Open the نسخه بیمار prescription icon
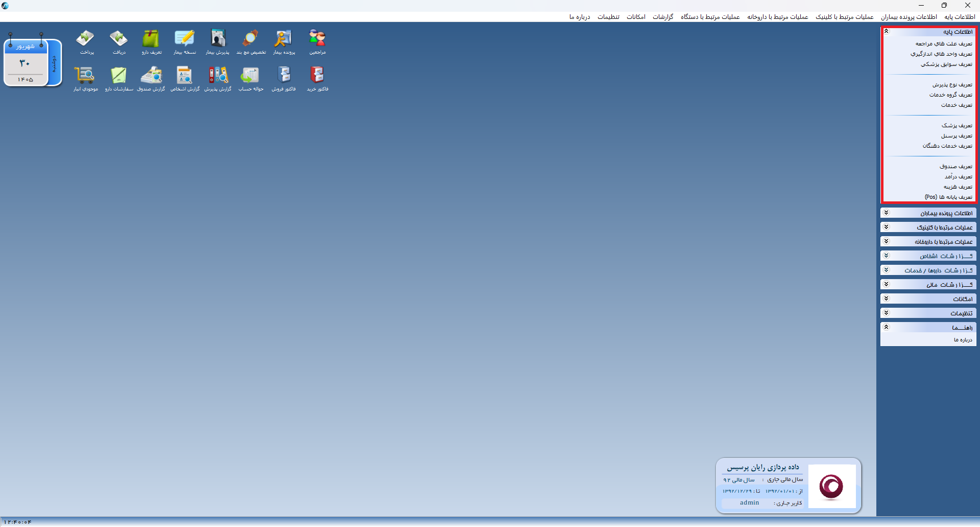The width and height of the screenshot is (980, 527). pos(184,41)
